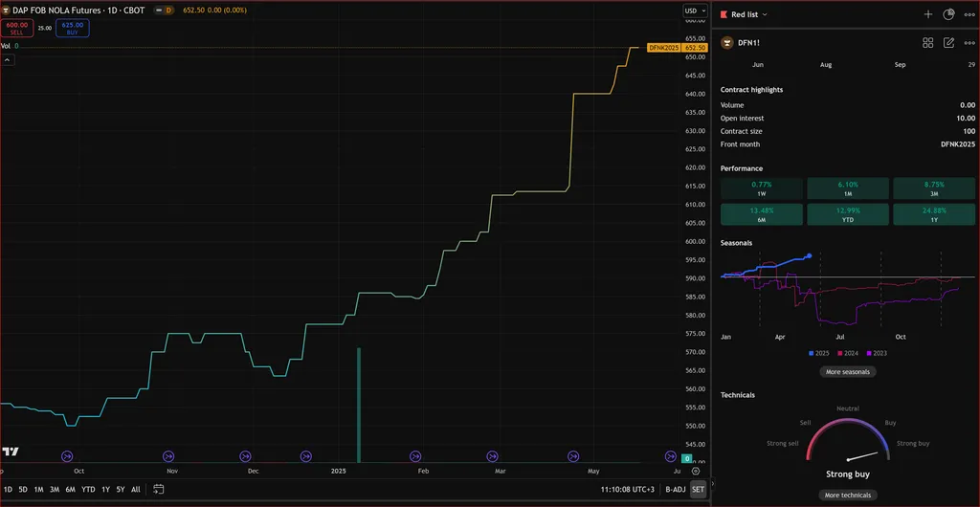Select the 5Y time range
Viewport: 980px width, 507px height.
[120, 490]
